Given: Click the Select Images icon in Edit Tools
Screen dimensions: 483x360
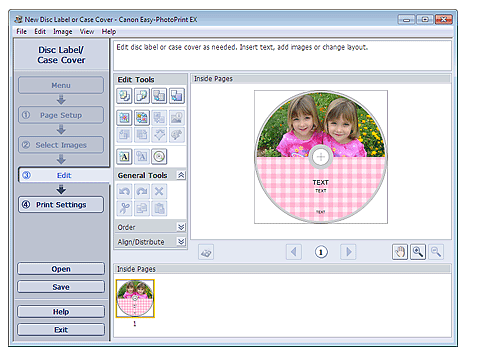Looking at the screenshot, I should 142,117.
